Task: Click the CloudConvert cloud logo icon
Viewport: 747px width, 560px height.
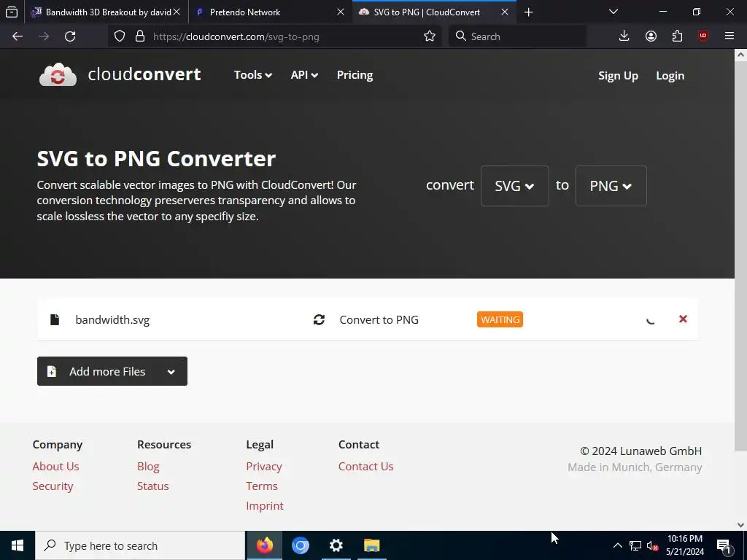Action: pos(58,75)
